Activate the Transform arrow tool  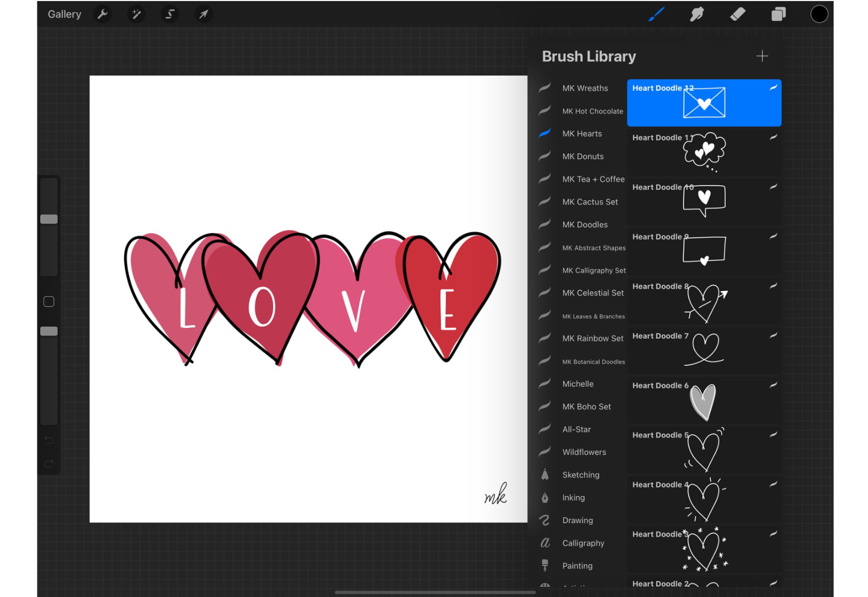point(203,14)
